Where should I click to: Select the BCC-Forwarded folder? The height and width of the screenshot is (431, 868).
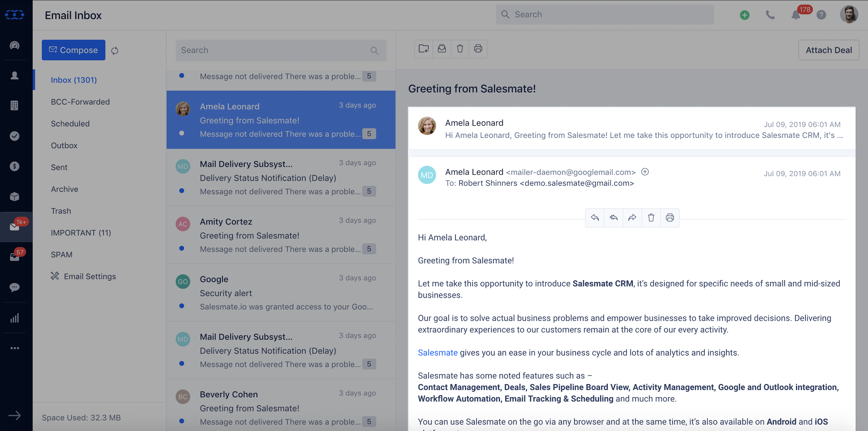click(80, 102)
